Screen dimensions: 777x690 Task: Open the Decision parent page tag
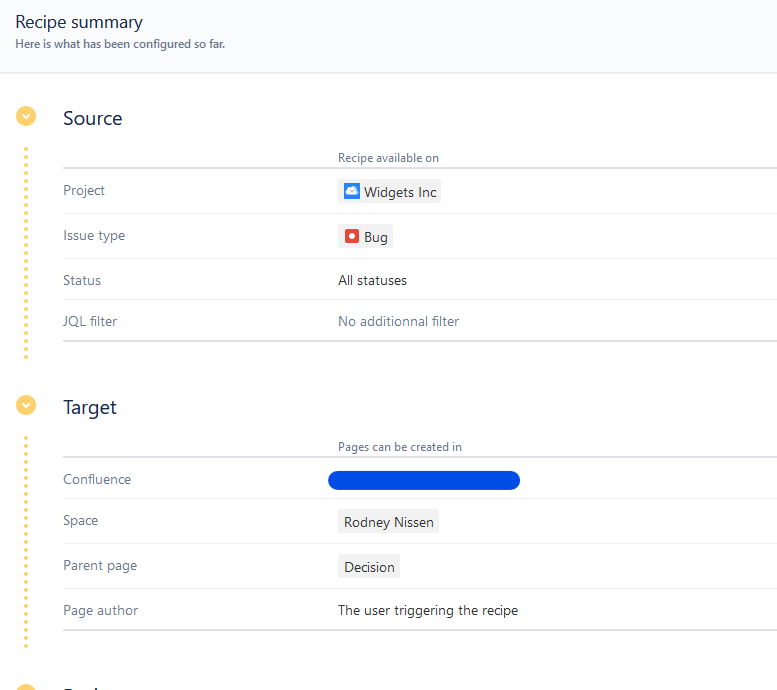coord(369,567)
